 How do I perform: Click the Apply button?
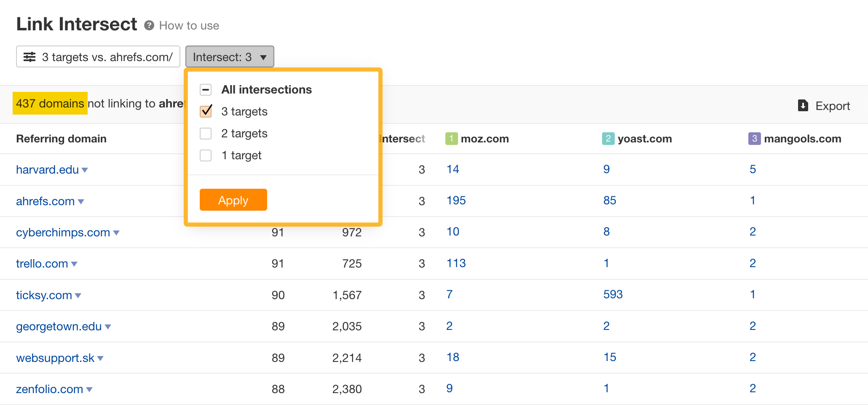click(x=233, y=200)
